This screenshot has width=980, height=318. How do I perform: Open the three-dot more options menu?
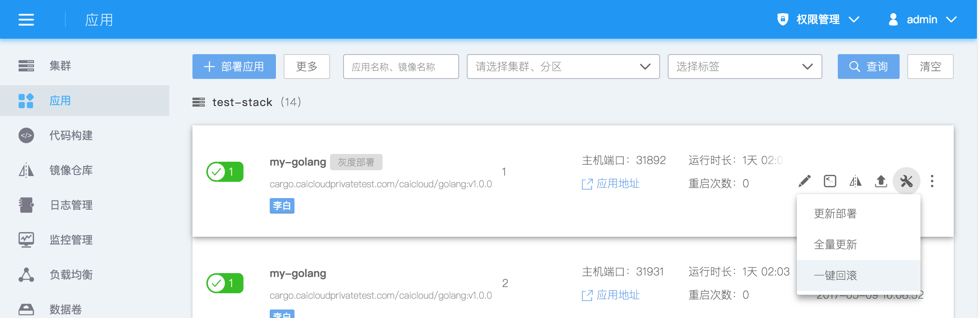click(932, 181)
